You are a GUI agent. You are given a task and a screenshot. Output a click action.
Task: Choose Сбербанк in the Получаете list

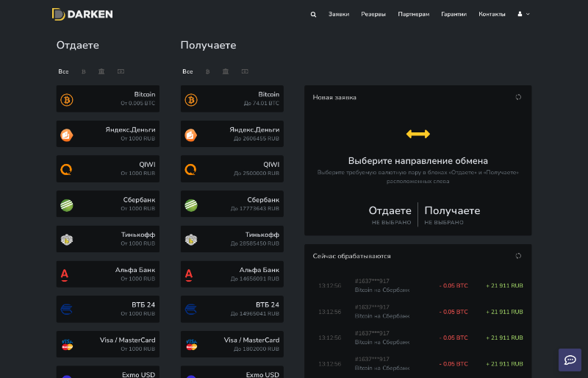tap(232, 204)
